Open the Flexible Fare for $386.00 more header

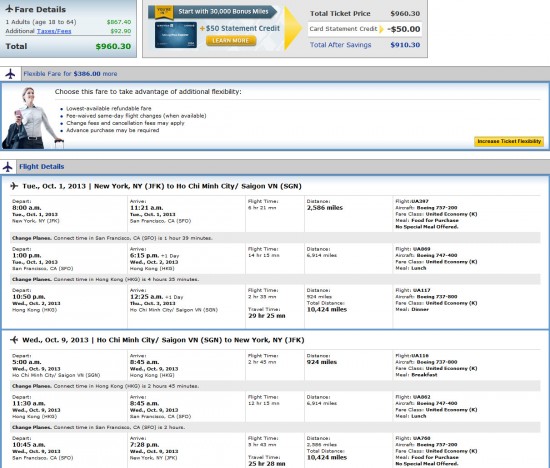point(70,74)
